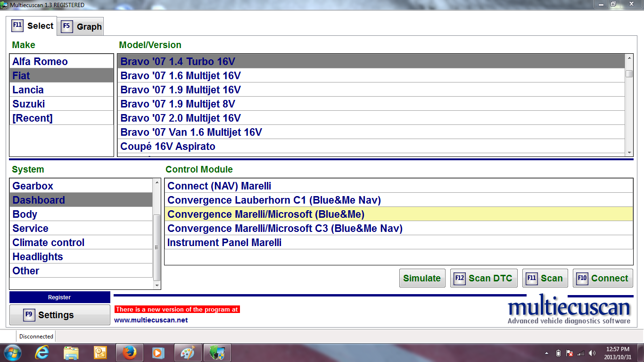
Task: Choose Alfa Romeo in Make list
Action: pyautogui.click(x=62, y=62)
